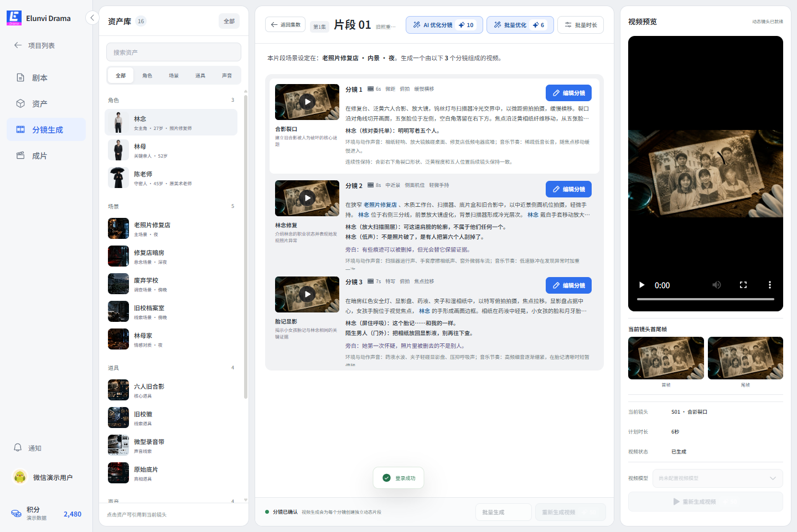Viewport: 797px width, 532px height.
Task: Open the 成片 final cut page
Action: (46, 155)
